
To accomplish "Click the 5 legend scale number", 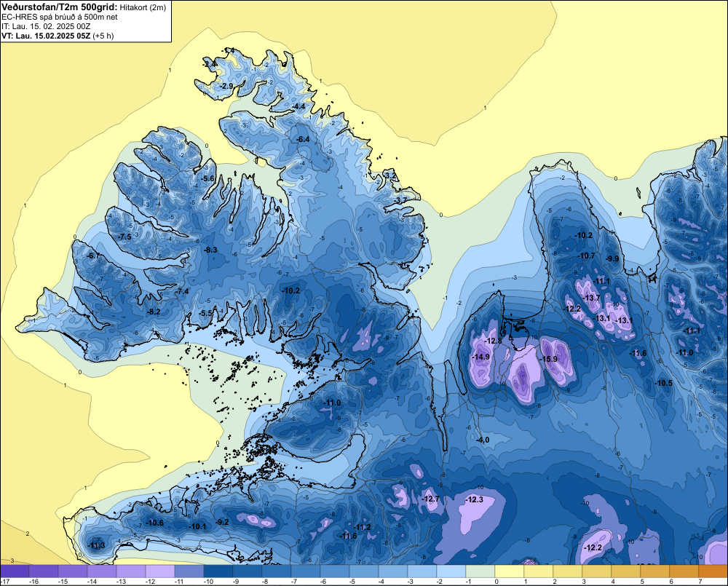I will 642,582.
